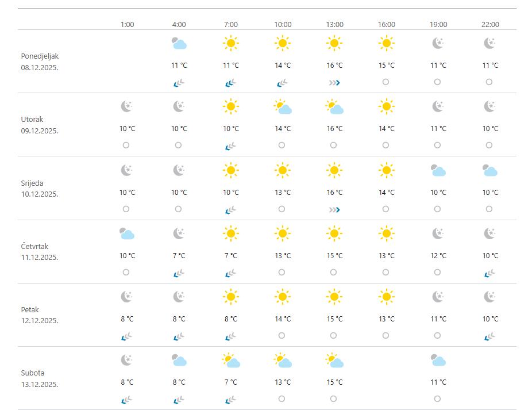
Task: Click the cloudy icon for Srijeda 22:00
Action: click(x=490, y=170)
